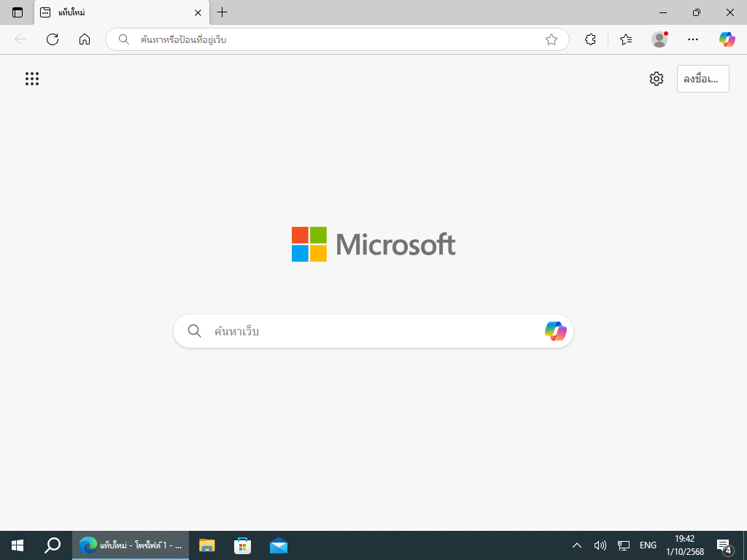Image resolution: width=747 pixels, height=560 pixels.
Task: Switch the ENG input language indicator
Action: [648, 545]
